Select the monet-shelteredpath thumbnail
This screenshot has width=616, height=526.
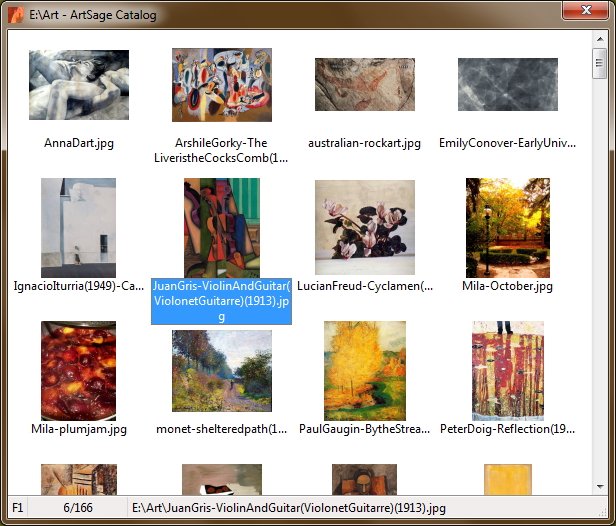click(x=222, y=371)
